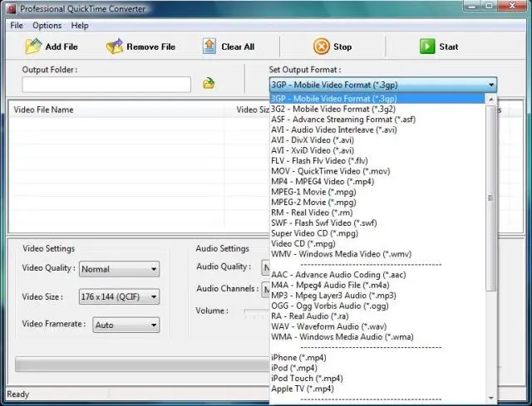The height and width of the screenshot is (406, 532).
Task: Click format list scrollbar down arrow
Action: coord(491,398)
